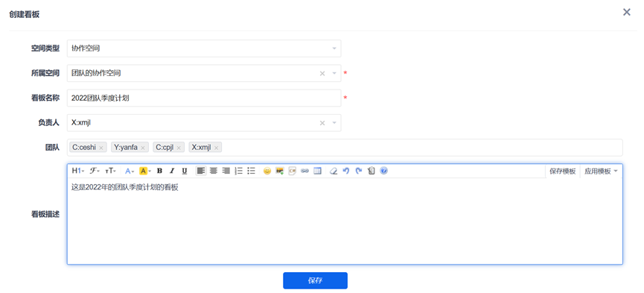Insert a bulleted list
This screenshot has width=644, height=293.
(x=252, y=171)
